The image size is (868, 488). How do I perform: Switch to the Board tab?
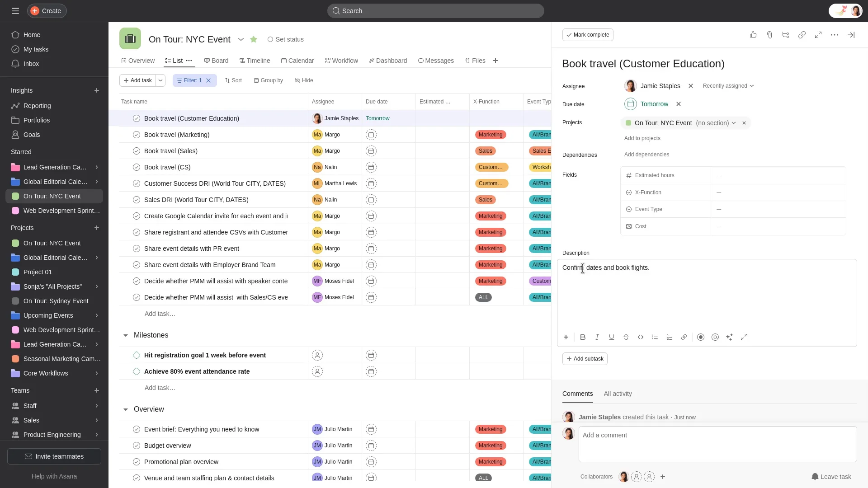[x=217, y=60]
